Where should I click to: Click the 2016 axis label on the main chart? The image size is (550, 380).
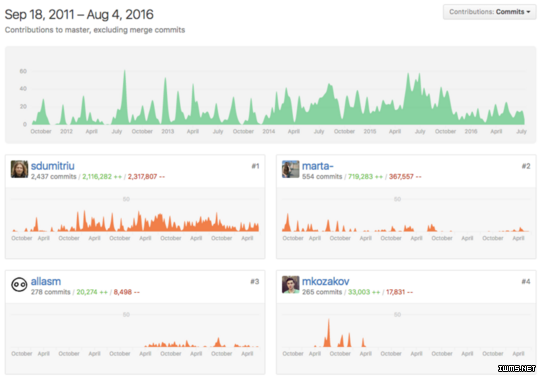471,131
